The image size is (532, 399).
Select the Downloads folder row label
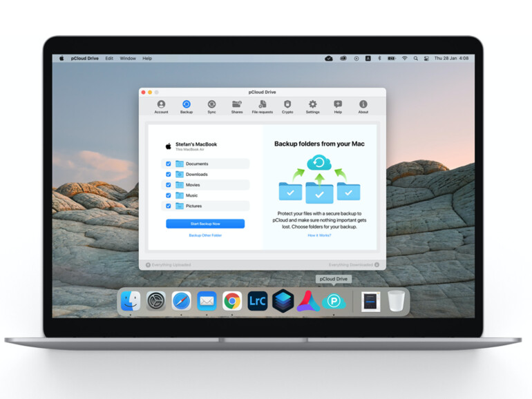pyautogui.click(x=196, y=174)
